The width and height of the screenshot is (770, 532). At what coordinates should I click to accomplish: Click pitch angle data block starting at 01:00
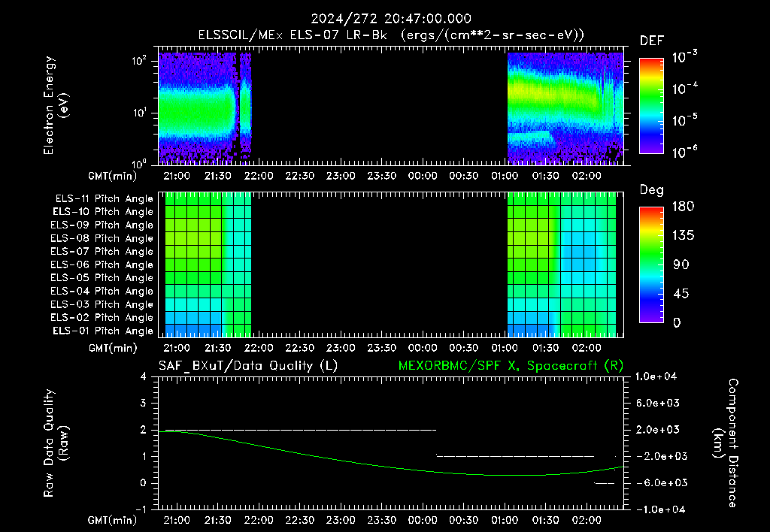[561, 264]
